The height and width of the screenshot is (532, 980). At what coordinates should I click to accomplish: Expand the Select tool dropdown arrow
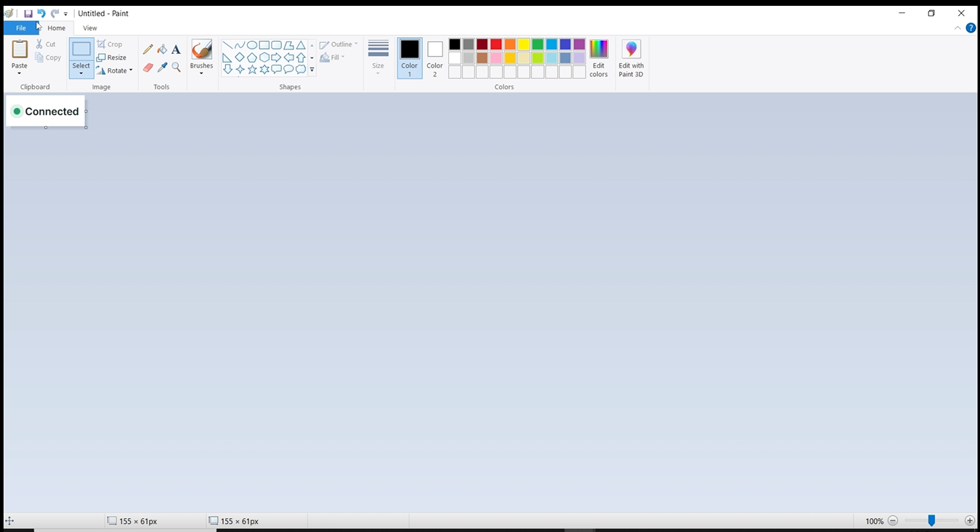pyautogui.click(x=81, y=73)
